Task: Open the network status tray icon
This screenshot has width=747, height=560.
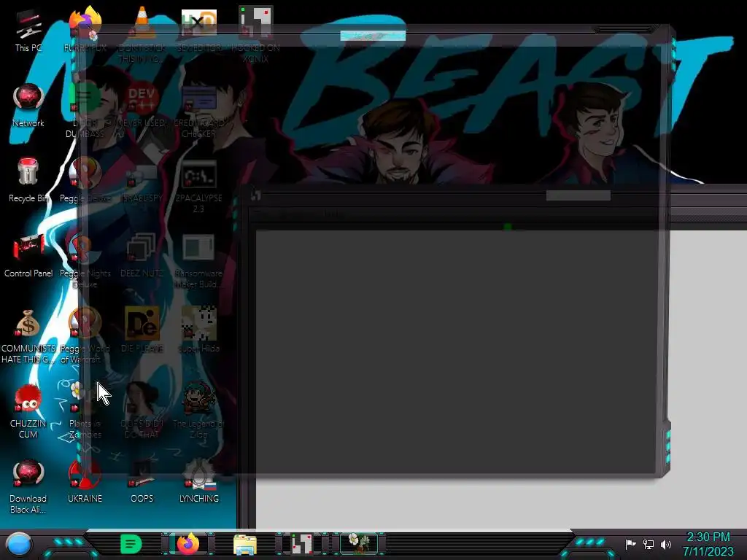Action: (649, 544)
